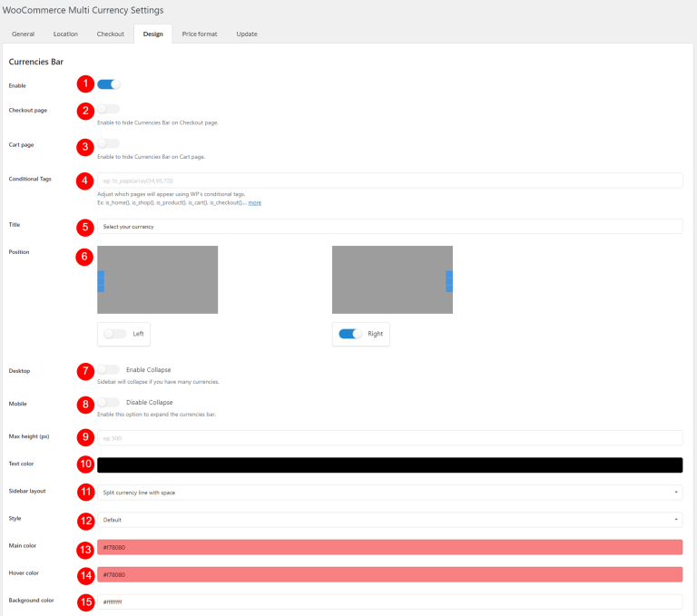This screenshot has height=616, width=697.
Task: Click red annotation marker number 9
Action: 85,437
